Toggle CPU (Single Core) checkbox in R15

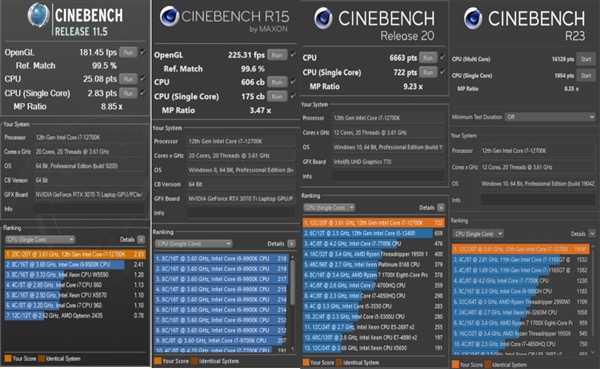coord(293,96)
